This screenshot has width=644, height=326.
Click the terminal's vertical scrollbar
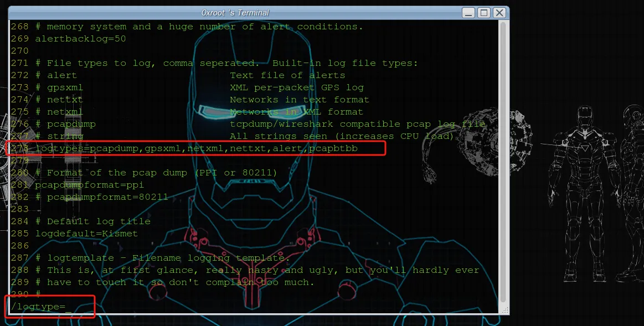tap(503, 162)
